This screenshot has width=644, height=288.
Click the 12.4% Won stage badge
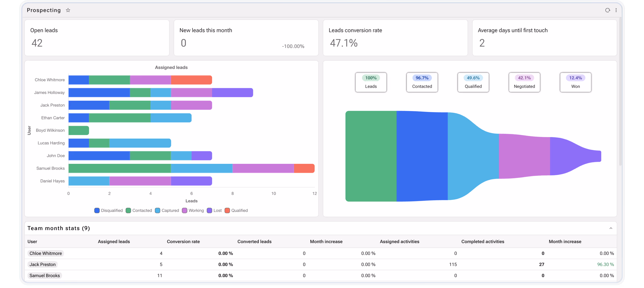click(575, 82)
